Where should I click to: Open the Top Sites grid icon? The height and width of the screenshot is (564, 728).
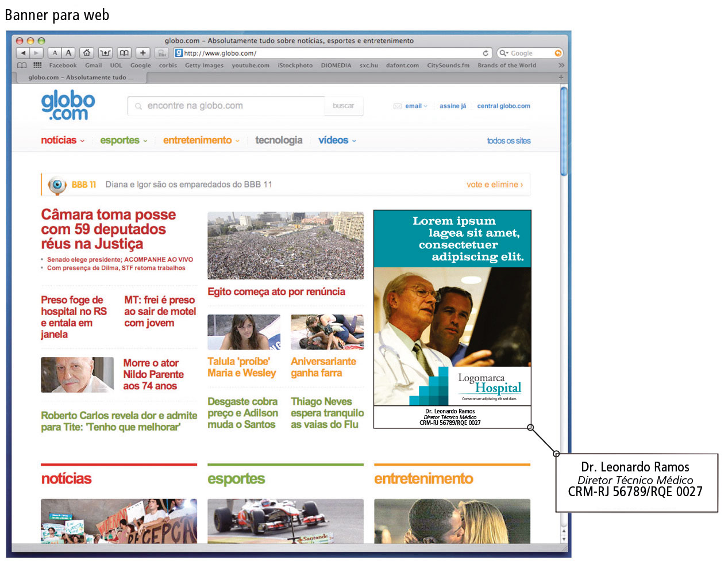click(x=37, y=66)
